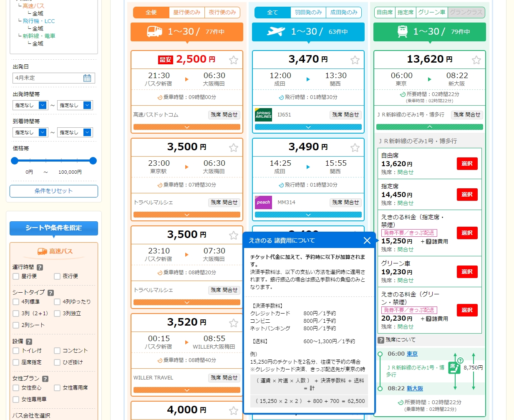The image size is (514, 420).
Task: Star the 3,470円 Spring Airlines flight
Action: coord(355,60)
